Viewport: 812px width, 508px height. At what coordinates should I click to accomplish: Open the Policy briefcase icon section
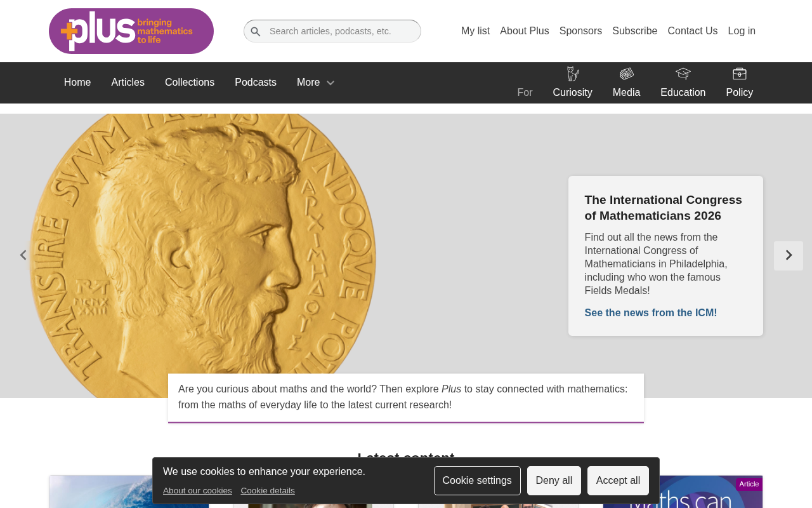(x=739, y=83)
